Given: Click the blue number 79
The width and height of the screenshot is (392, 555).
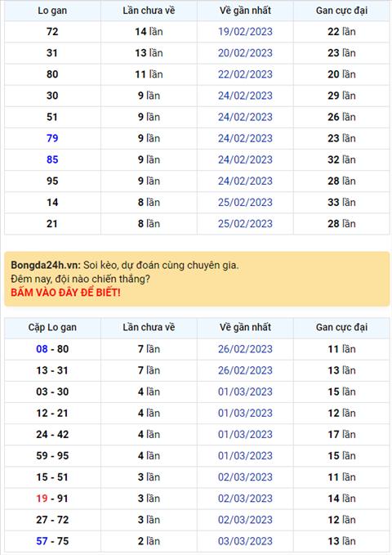Looking at the screenshot, I should pyautogui.click(x=52, y=138).
